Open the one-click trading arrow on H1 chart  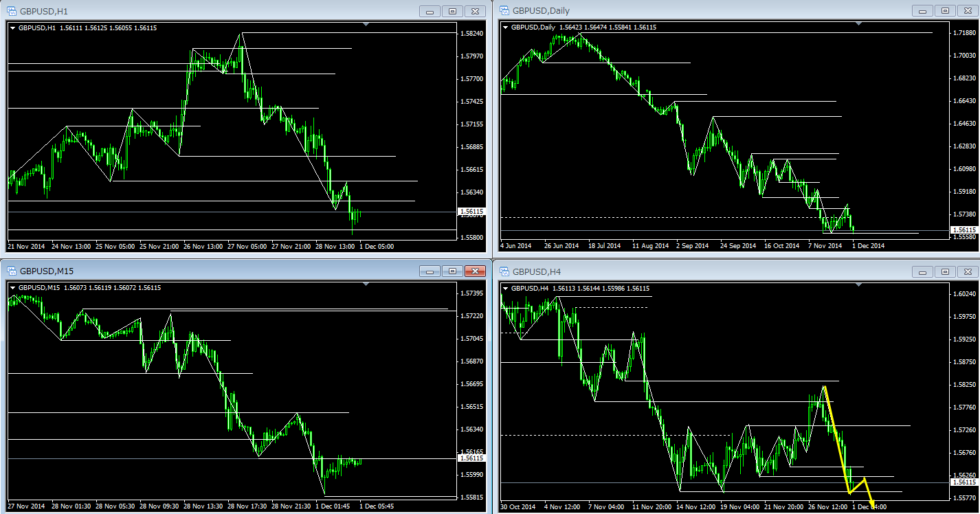13,27
